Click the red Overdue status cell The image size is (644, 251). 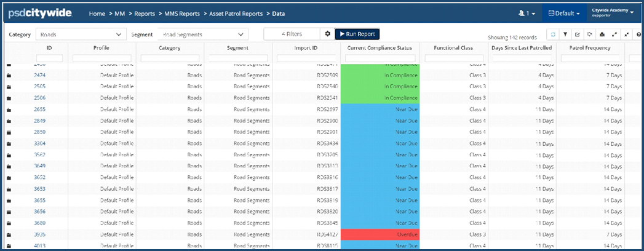click(379, 234)
